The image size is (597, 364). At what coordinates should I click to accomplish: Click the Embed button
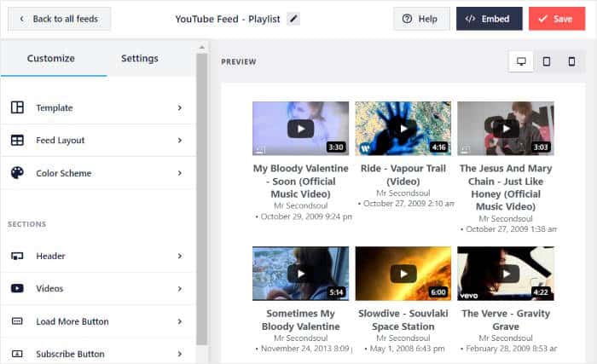click(x=490, y=19)
